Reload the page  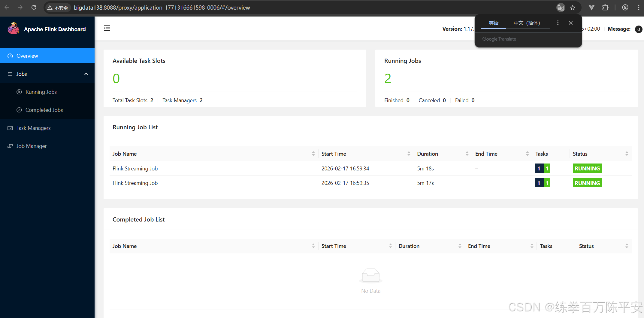click(34, 8)
